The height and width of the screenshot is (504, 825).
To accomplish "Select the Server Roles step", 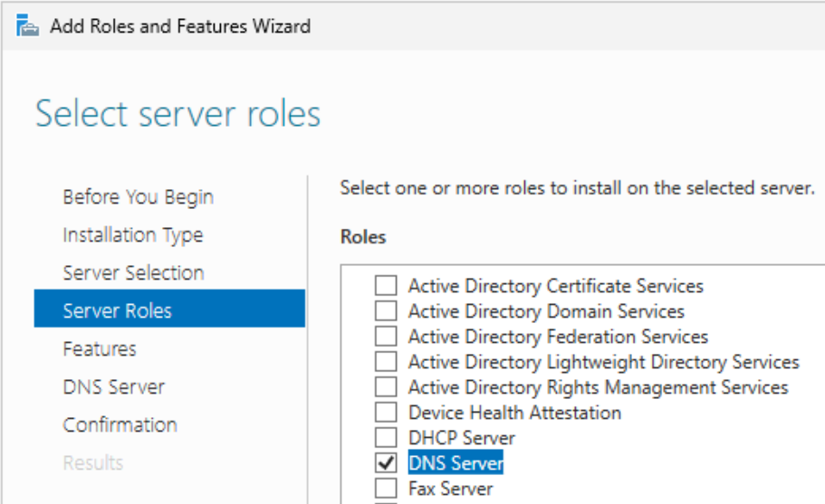I will [117, 311].
